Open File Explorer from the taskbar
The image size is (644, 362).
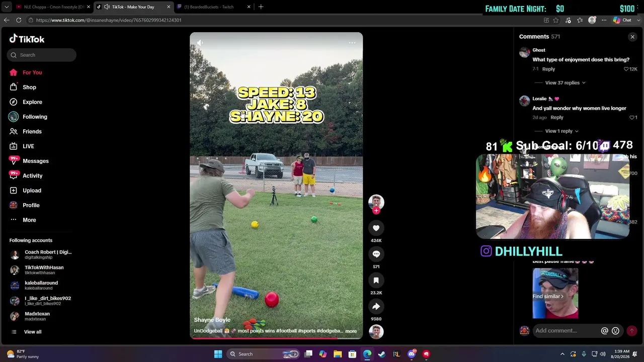[338, 354]
